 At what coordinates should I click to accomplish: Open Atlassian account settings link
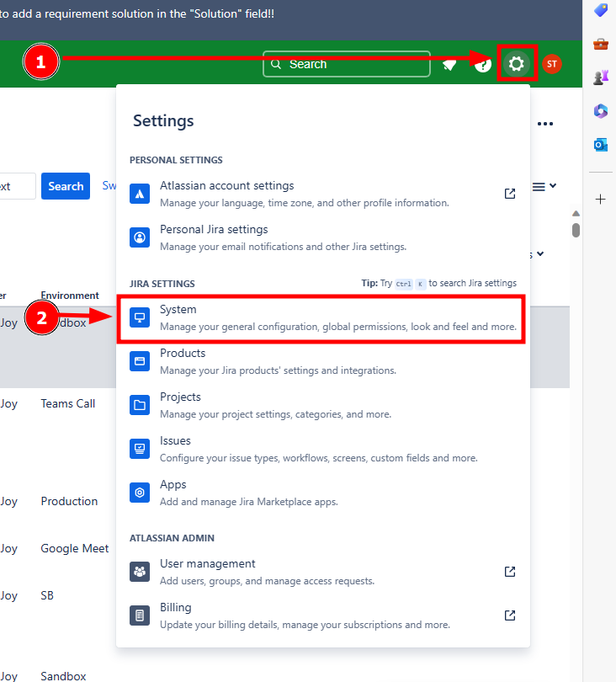(x=322, y=194)
